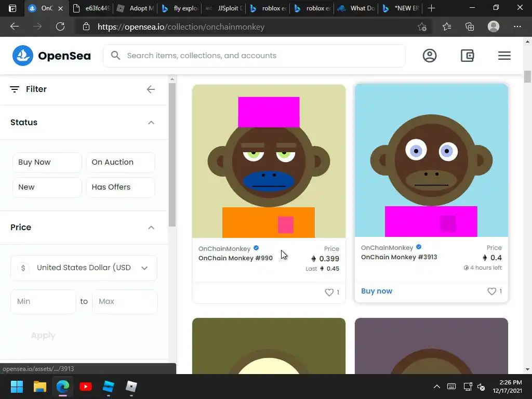The height and width of the screenshot is (399, 532).
Task: Click the "4 hours left" text
Action: (486, 268)
